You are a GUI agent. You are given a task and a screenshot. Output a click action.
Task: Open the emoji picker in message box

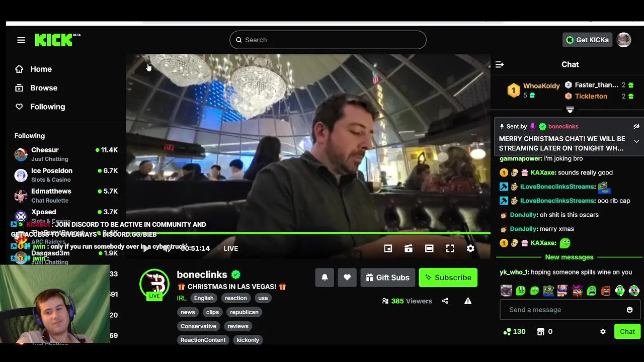click(x=629, y=310)
